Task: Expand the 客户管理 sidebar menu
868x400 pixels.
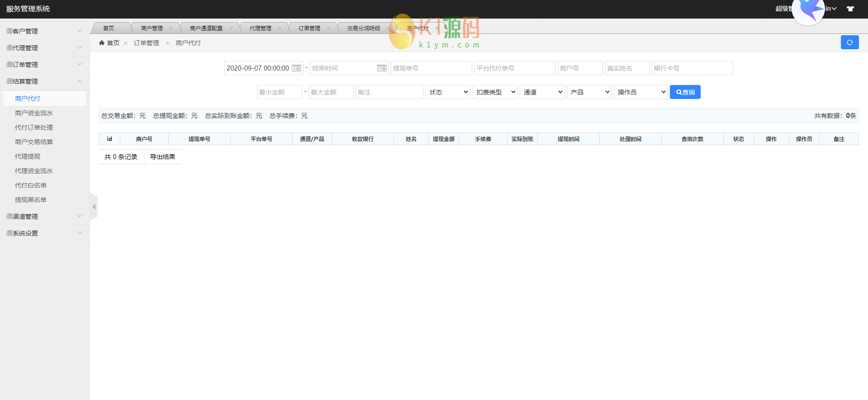Action: (x=44, y=31)
